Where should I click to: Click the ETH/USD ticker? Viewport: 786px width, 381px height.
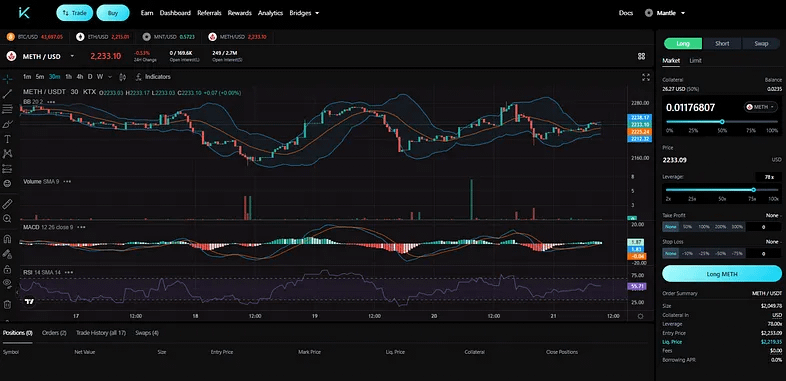click(103, 37)
